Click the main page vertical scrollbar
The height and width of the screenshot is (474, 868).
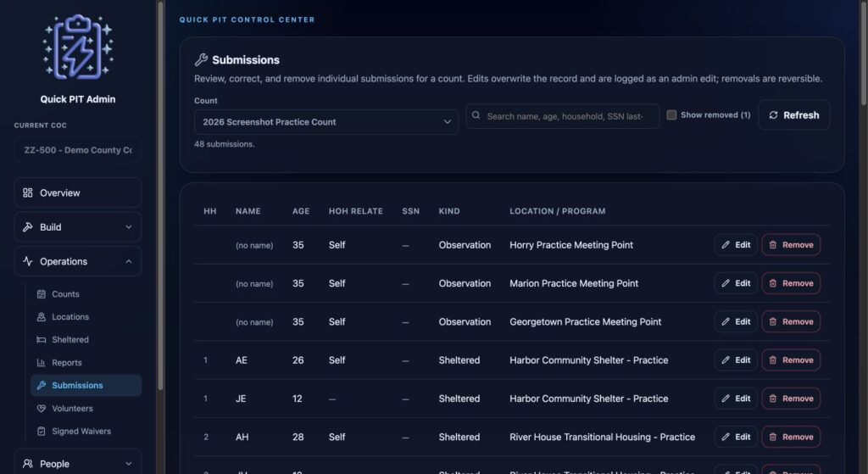[x=864, y=53]
